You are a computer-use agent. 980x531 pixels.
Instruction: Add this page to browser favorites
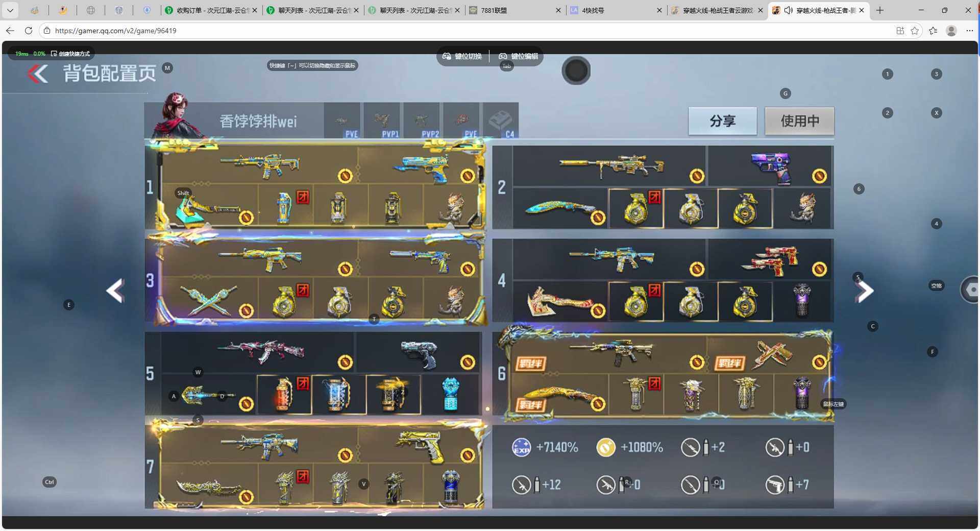(915, 31)
